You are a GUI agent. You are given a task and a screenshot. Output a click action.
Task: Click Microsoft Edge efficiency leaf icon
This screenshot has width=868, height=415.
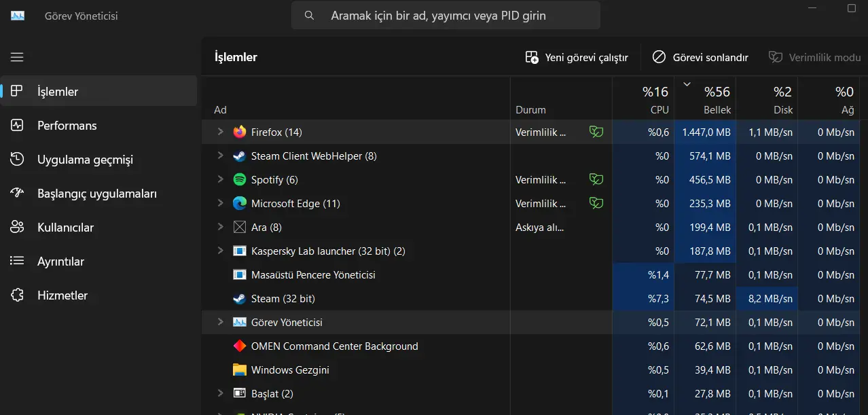(x=596, y=204)
